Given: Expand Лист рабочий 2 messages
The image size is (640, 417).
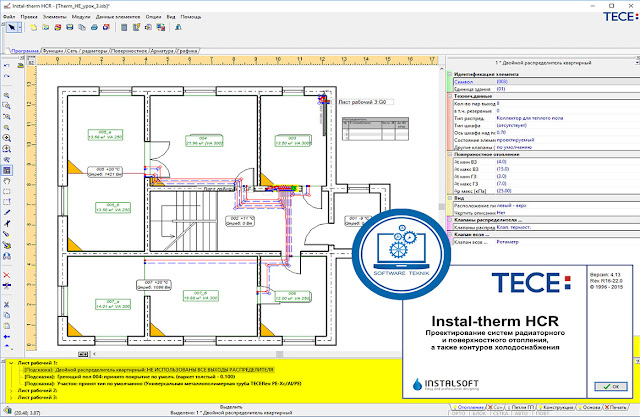Looking at the screenshot, I should pos(11,390).
